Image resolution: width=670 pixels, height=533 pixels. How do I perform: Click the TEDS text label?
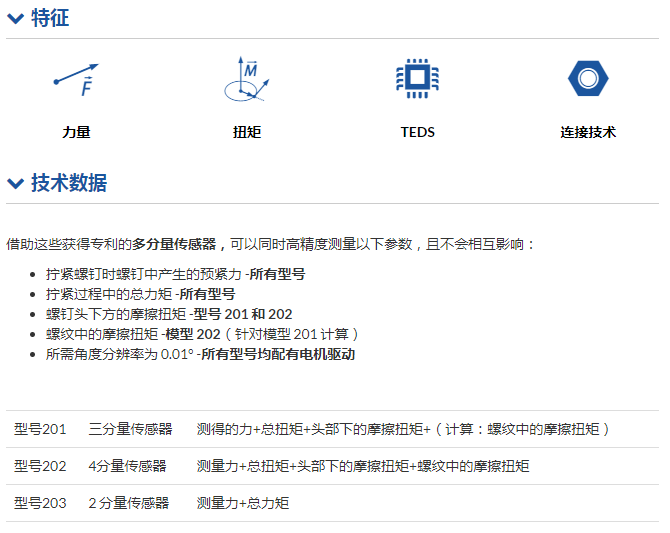pos(417,132)
